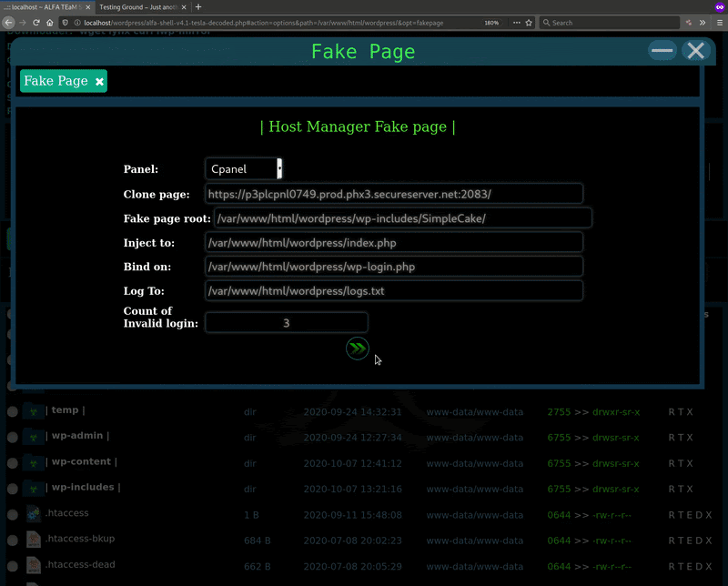The image size is (728, 586).
Task: Select the wp-admin directory checkbox
Action: tap(13, 437)
